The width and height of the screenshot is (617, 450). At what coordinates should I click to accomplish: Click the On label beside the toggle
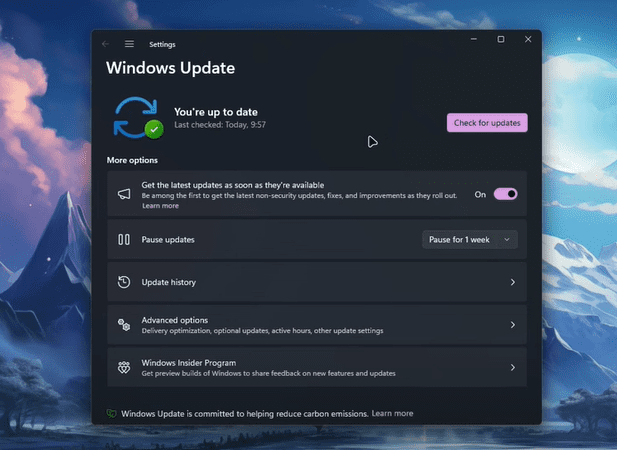click(480, 194)
